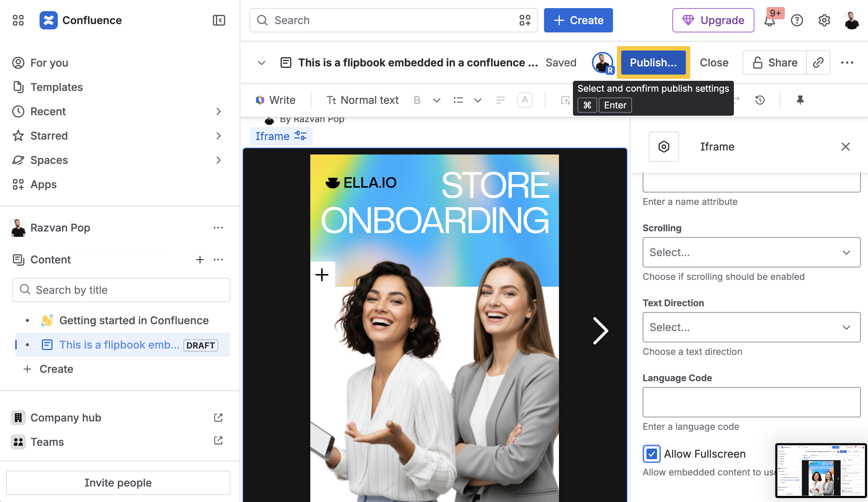This screenshot has width=868, height=502.
Task: Open Content section more options ellipsis
Action: (x=218, y=259)
